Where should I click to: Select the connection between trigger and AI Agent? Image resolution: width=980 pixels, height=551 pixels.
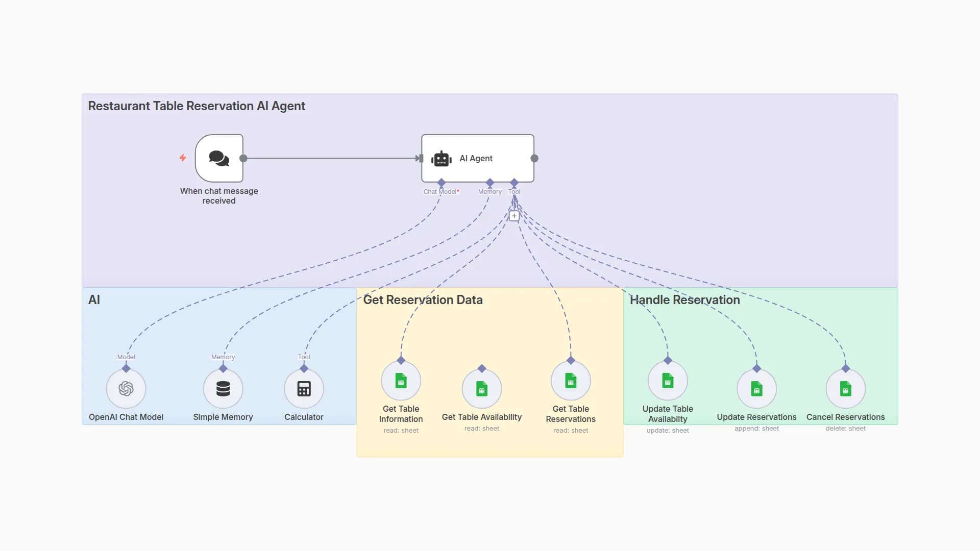(x=332, y=158)
